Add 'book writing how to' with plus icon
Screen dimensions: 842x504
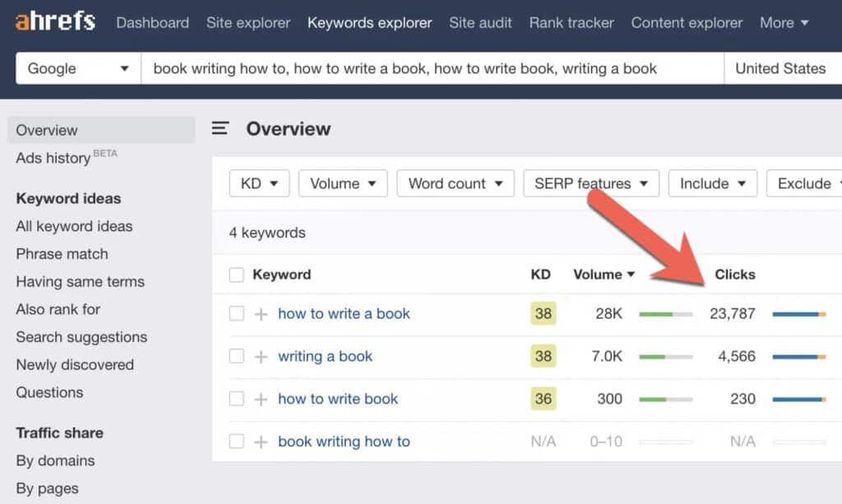[261, 442]
